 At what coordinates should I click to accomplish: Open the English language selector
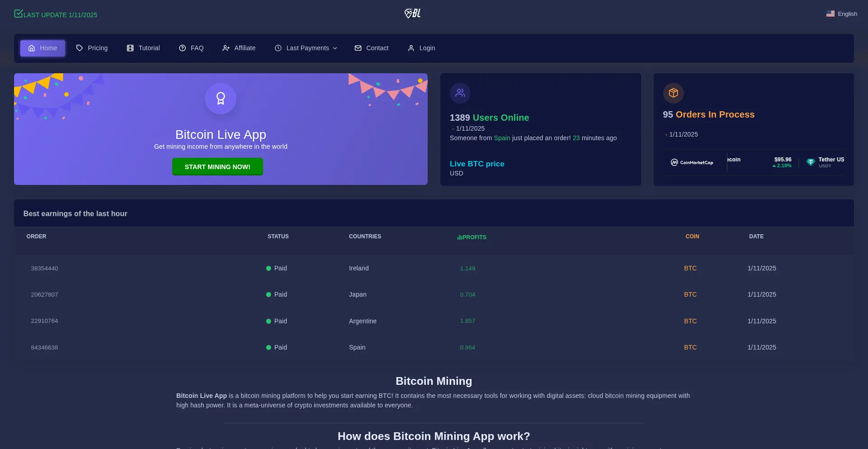(842, 14)
